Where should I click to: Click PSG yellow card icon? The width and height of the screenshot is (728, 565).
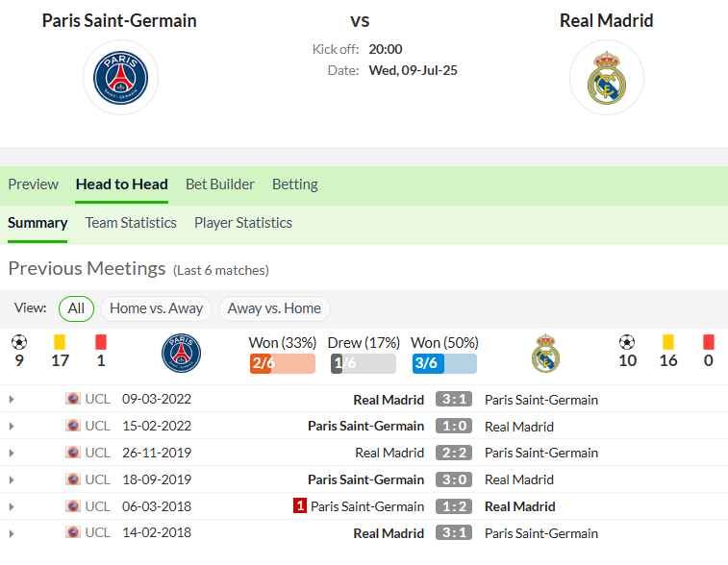click(x=60, y=342)
